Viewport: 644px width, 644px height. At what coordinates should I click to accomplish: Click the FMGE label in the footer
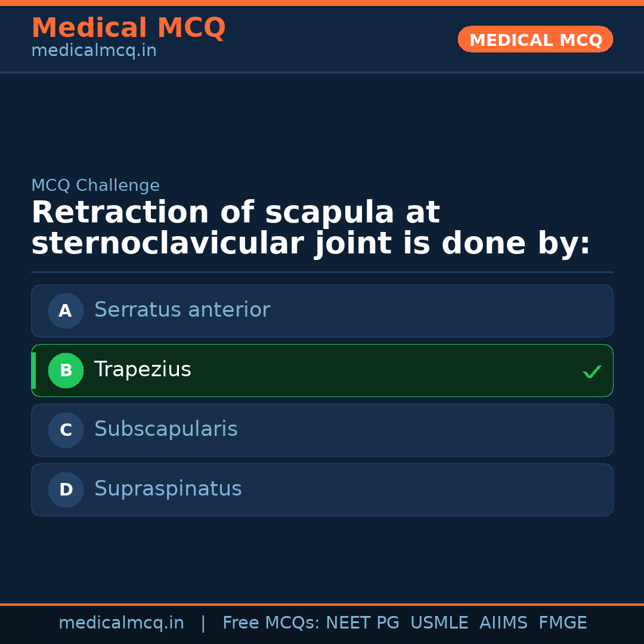pyautogui.click(x=562, y=623)
